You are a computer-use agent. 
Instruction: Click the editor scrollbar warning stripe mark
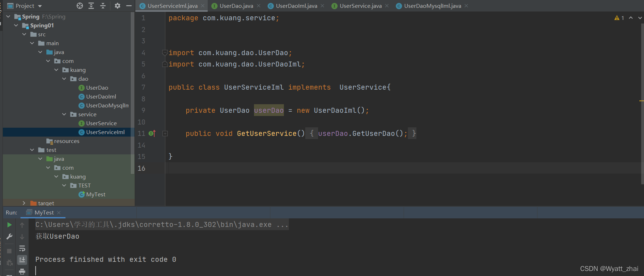(641, 101)
